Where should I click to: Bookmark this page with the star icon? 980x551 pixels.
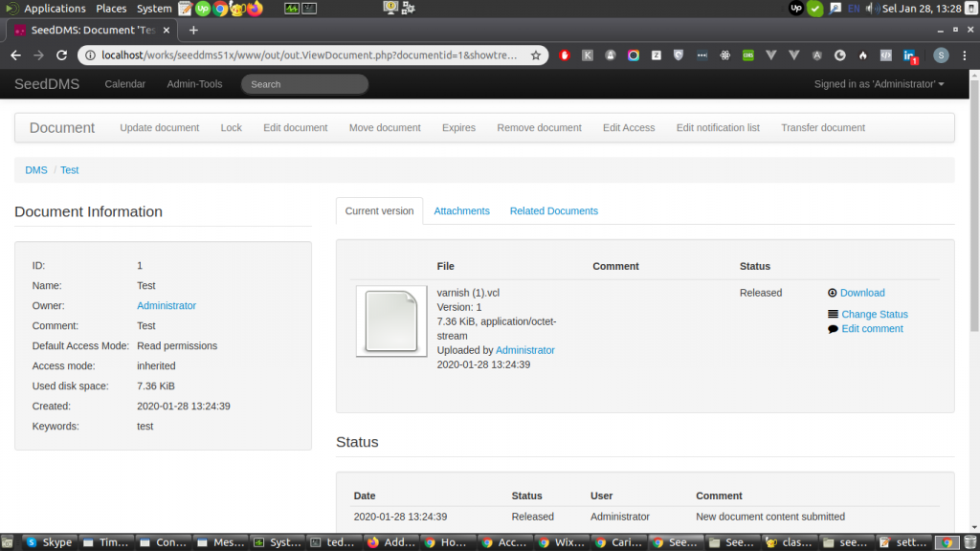coord(536,55)
